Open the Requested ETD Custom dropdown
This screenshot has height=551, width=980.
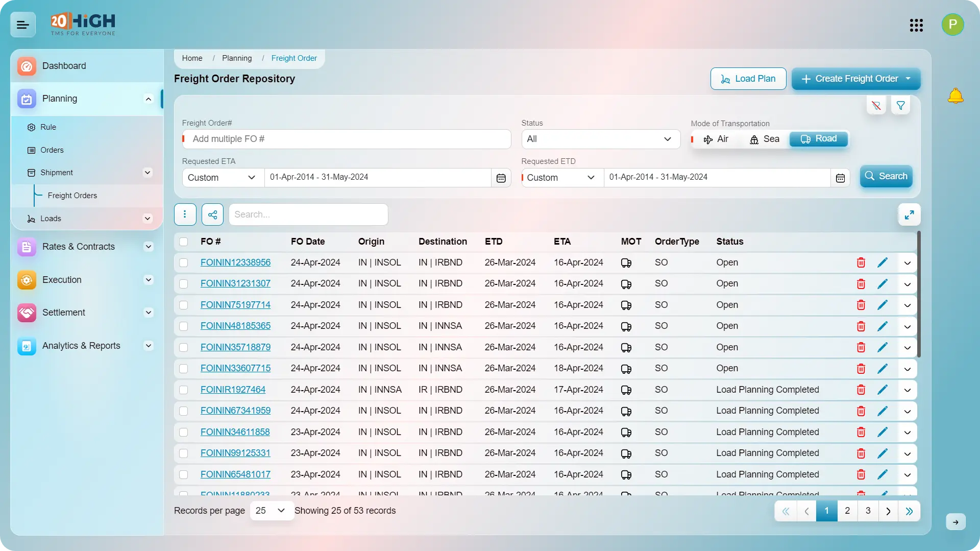pyautogui.click(x=562, y=178)
